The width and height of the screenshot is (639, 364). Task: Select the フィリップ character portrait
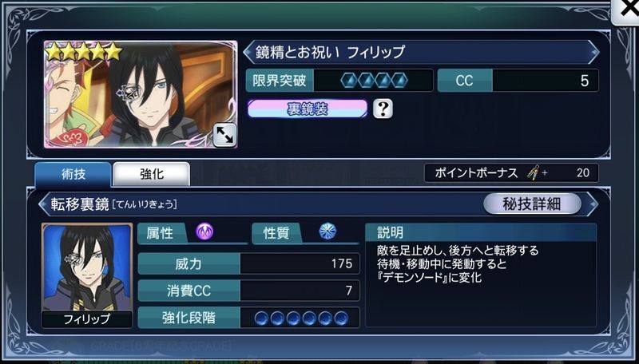87,275
